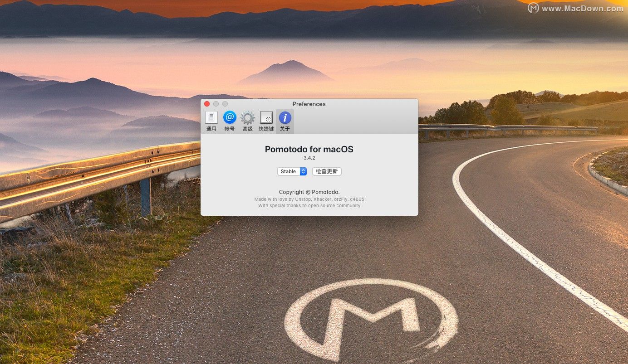
Task: Open the Stable release channel dropdown
Action: 292,171
